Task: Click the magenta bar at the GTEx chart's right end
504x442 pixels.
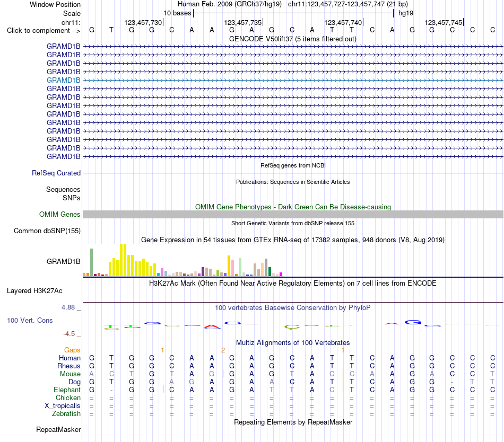Action: point(281,274)
